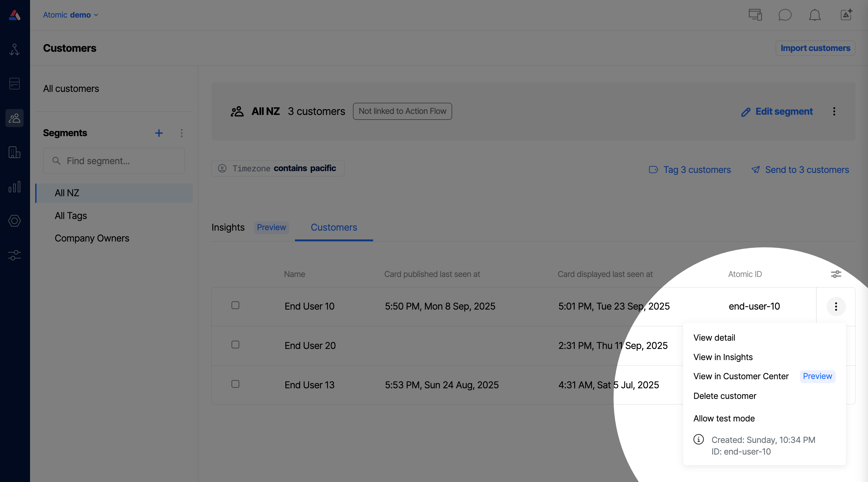
Task: Check the row checkbox for End User 20
Action: click(235, 345)
